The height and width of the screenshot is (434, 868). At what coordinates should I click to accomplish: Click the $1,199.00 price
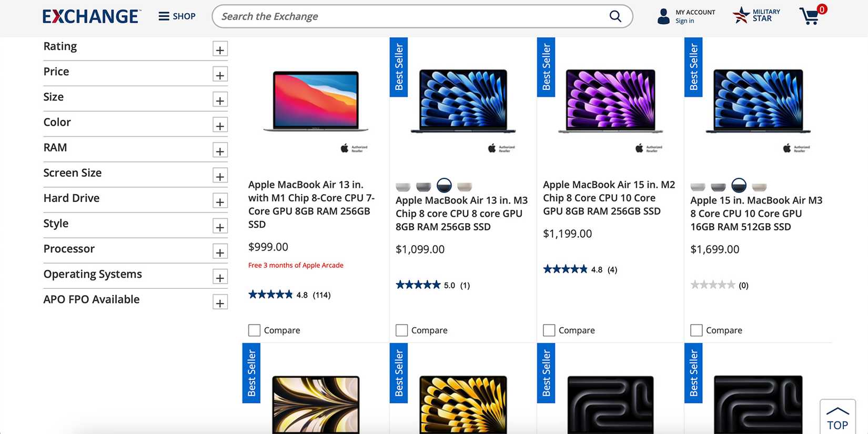[567, 234]
